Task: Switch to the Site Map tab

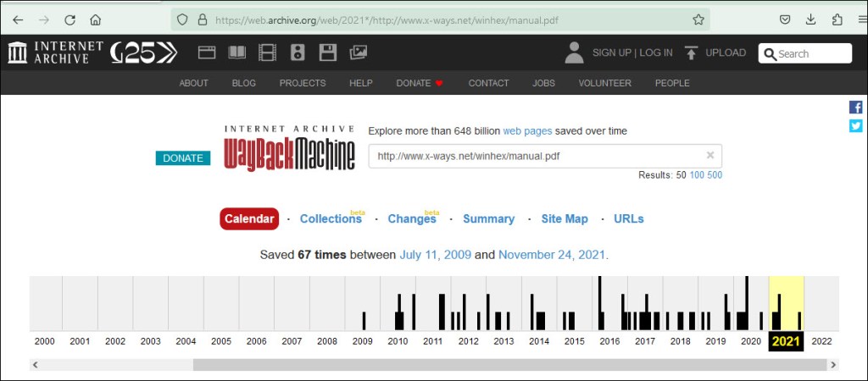Action: [565, 219]
